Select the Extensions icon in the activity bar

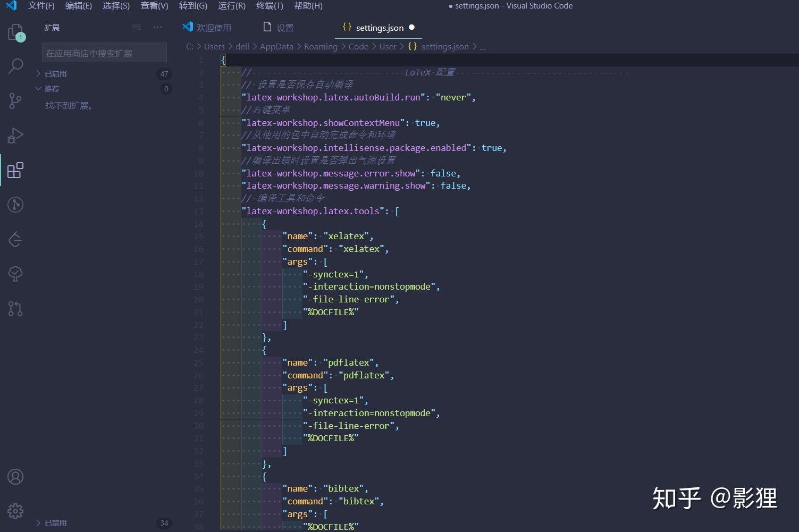click(16, 170)
